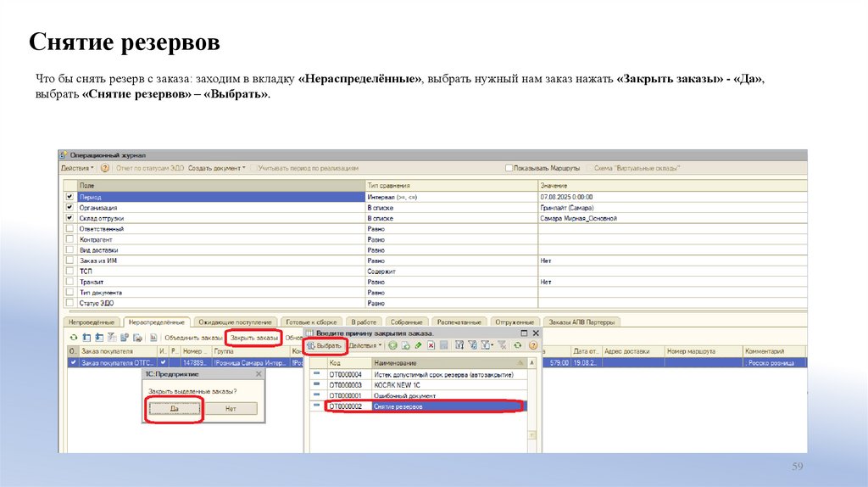Click green pencil edit icon in reason dialog

click(x=419, y=345)
